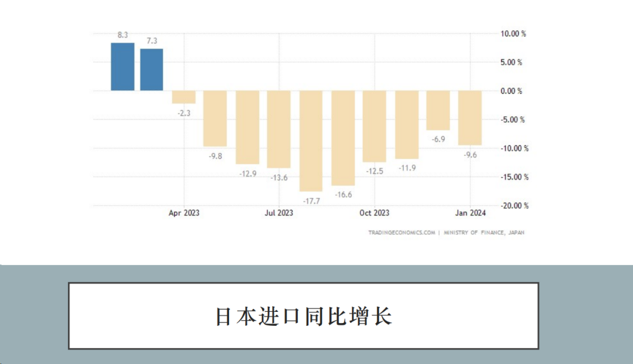The width and height of the screenshot is (633, 364).
Task: Click the blue 8.3 bar
Action: [122, 67]
